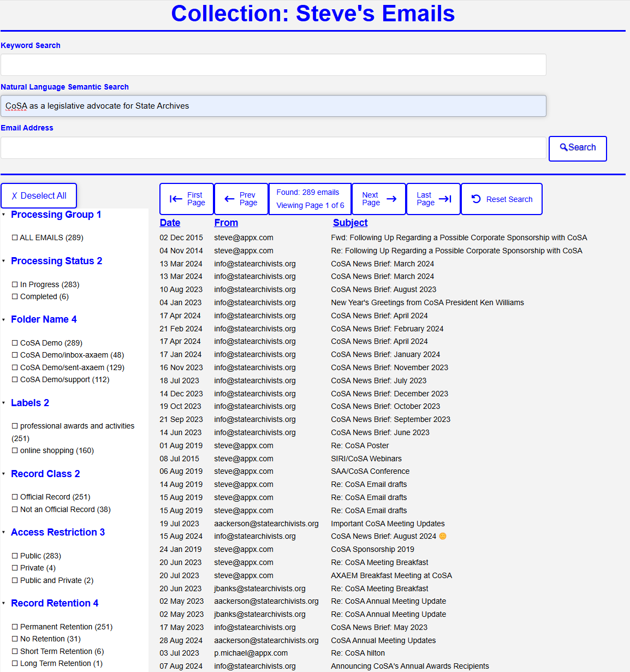Select the Public and Private (2) checkbox
630x672 pixels.
(15, 580)
